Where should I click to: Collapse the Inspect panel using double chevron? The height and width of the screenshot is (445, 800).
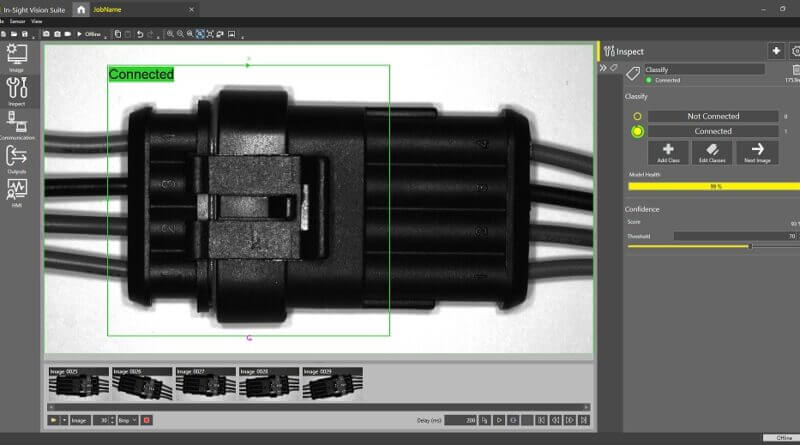pyautogui.click(x=603, y=68)
